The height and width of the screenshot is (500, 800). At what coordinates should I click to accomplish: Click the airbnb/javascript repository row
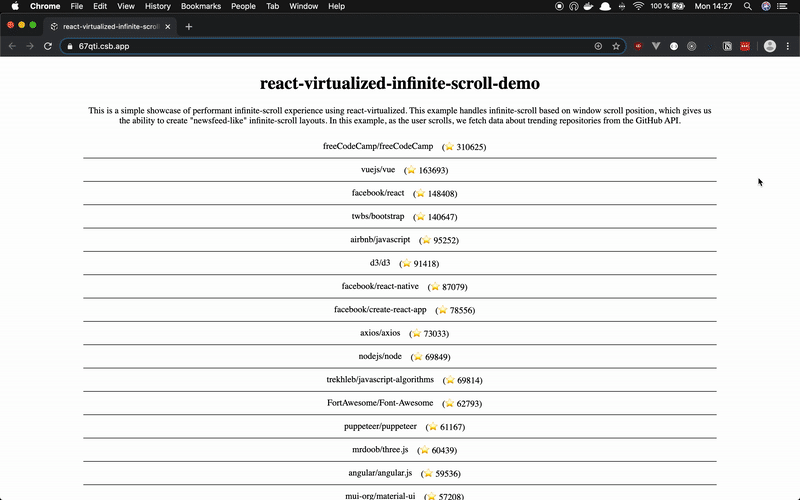point(400,240)
